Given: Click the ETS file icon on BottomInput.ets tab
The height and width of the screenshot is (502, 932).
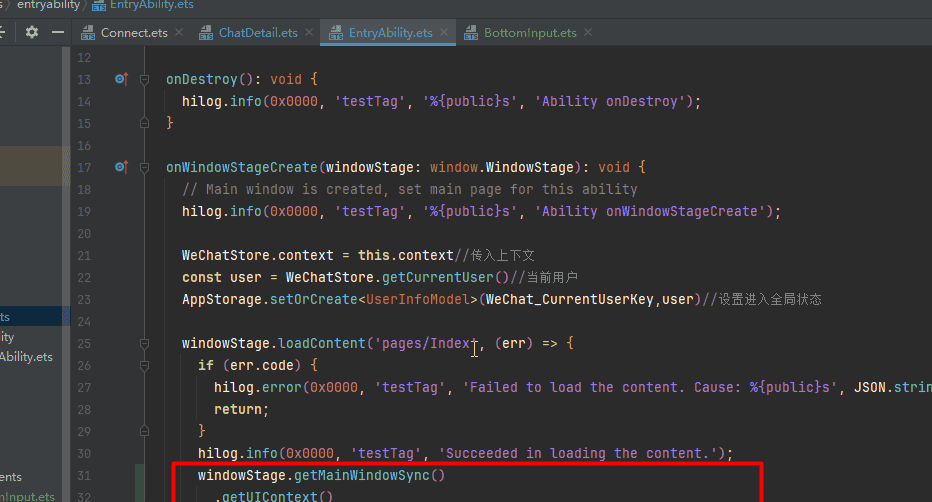Looking at the screenshot, I should coord(471,33).
